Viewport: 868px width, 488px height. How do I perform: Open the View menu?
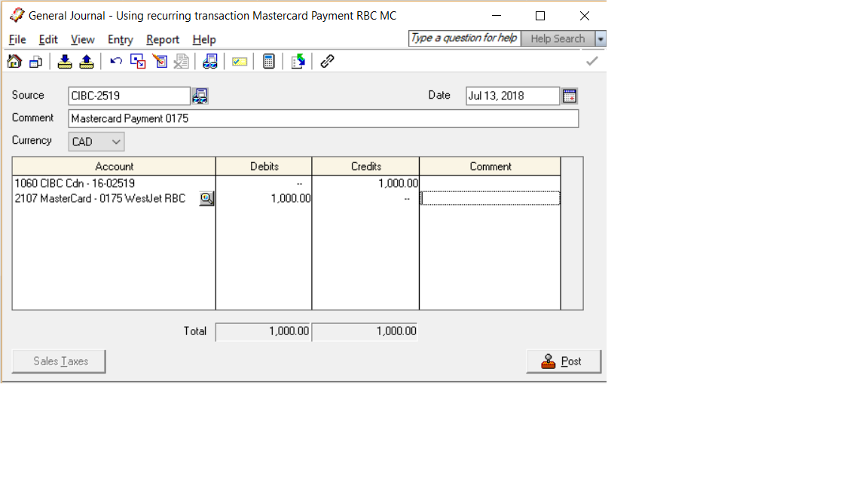[x=82, y=40]
